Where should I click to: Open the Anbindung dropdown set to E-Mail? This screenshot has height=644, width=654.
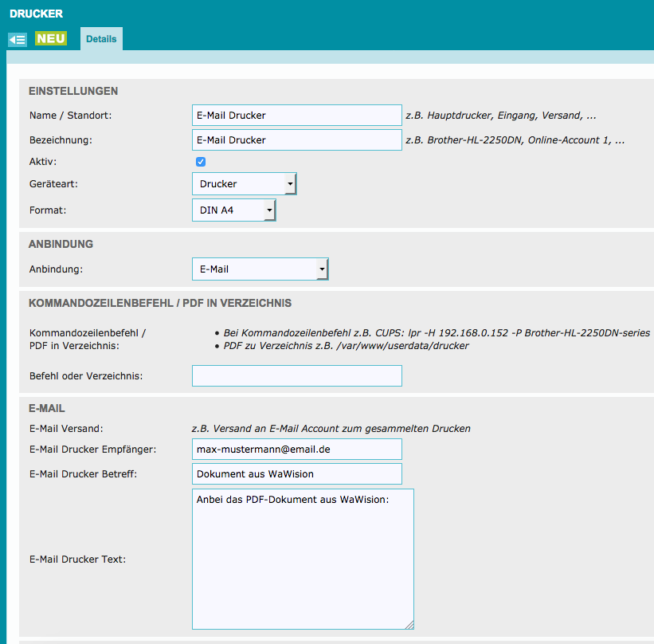pos(260,269)
